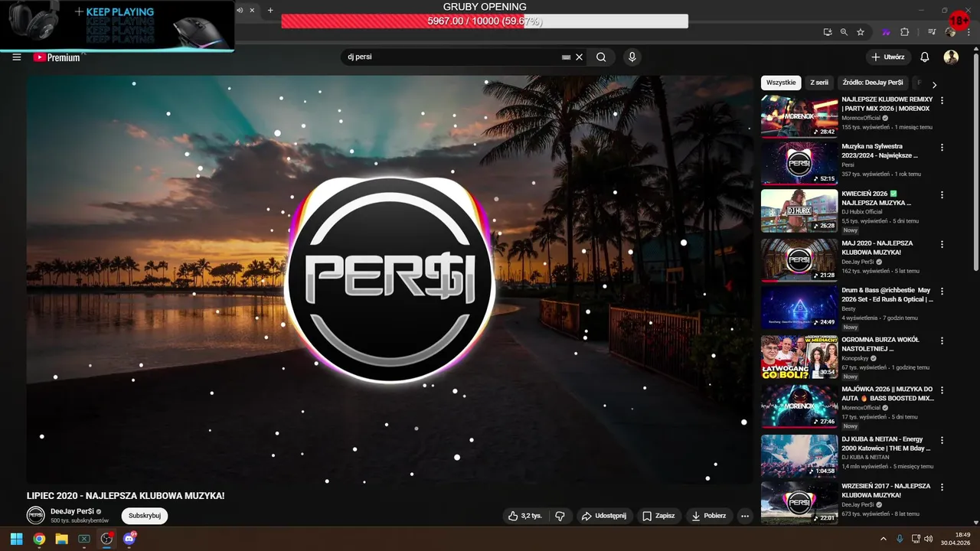Click the browser zoom magnifier icon
This screenshot has width=980, height=551.
[844, 32]
